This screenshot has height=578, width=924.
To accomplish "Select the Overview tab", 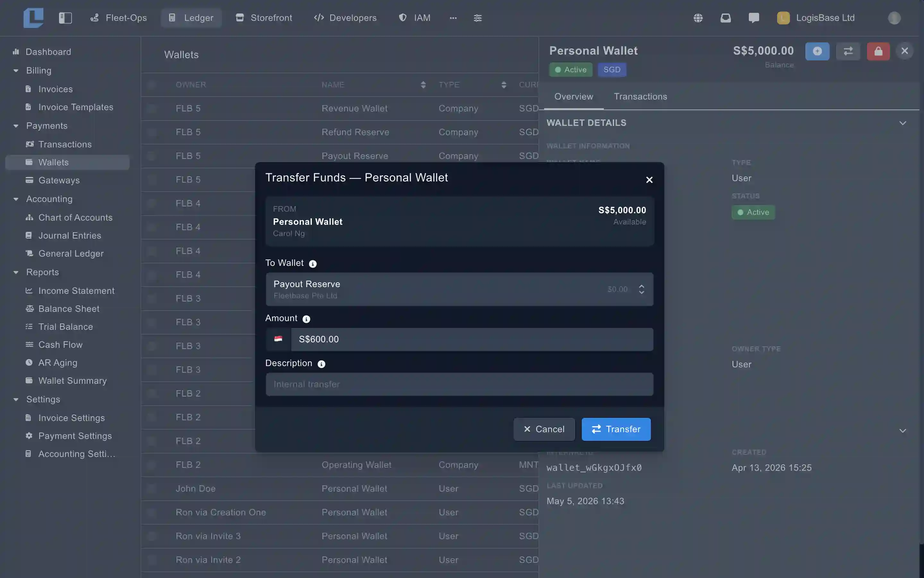I will [x=574, y=97].
